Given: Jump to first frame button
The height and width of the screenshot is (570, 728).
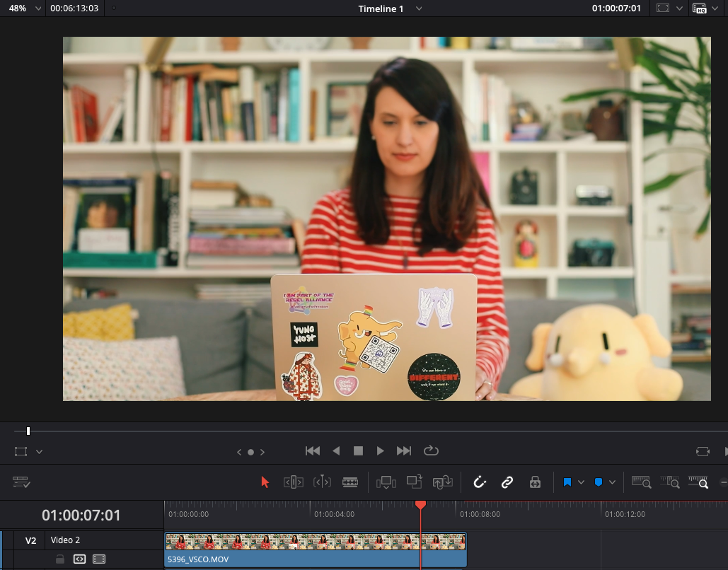Looking at the screenshot, I should click(313, 450).
